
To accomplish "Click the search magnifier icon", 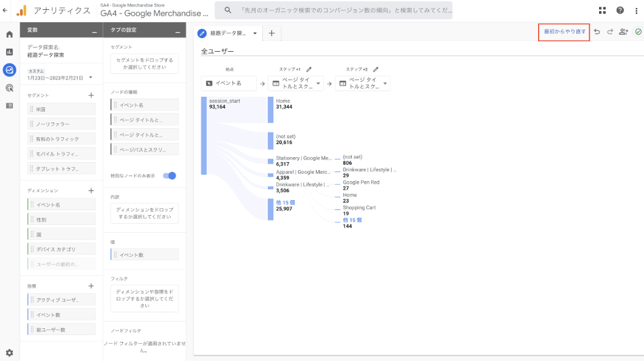I will [x=228, y=10].
